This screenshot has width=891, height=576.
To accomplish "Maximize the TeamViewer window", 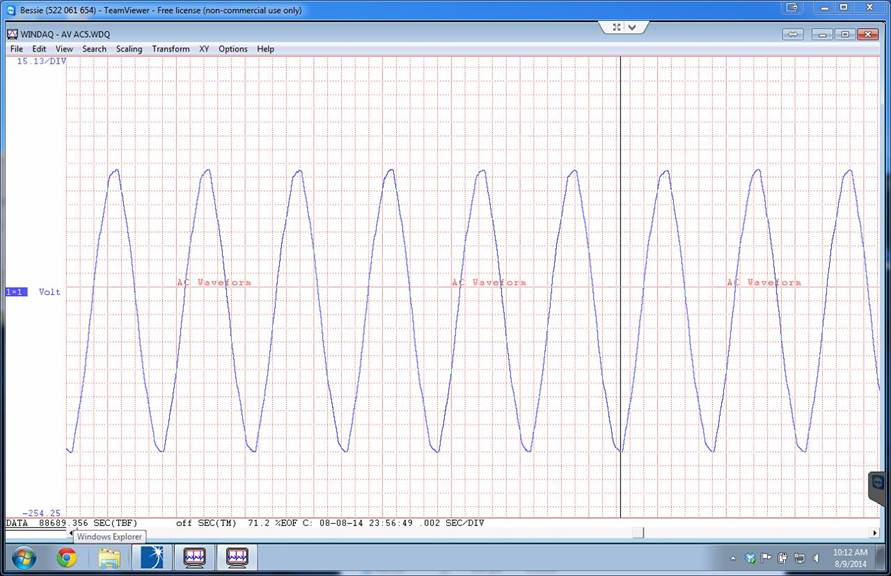I will [844, 7].
